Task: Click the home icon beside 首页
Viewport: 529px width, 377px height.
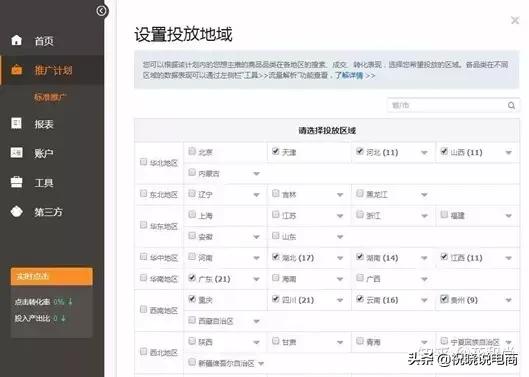Action: pos(16,40)
